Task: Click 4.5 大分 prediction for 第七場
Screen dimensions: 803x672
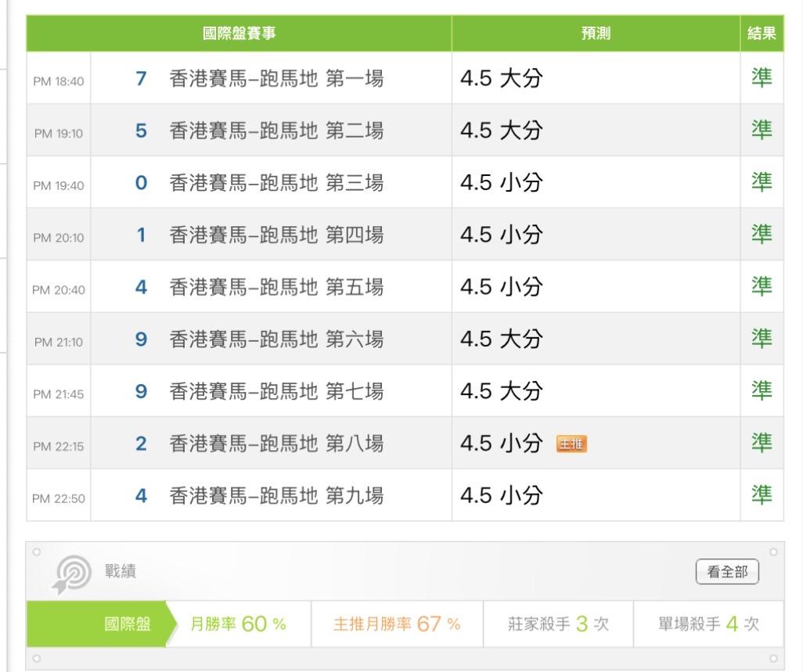Action: coord(501,391)
